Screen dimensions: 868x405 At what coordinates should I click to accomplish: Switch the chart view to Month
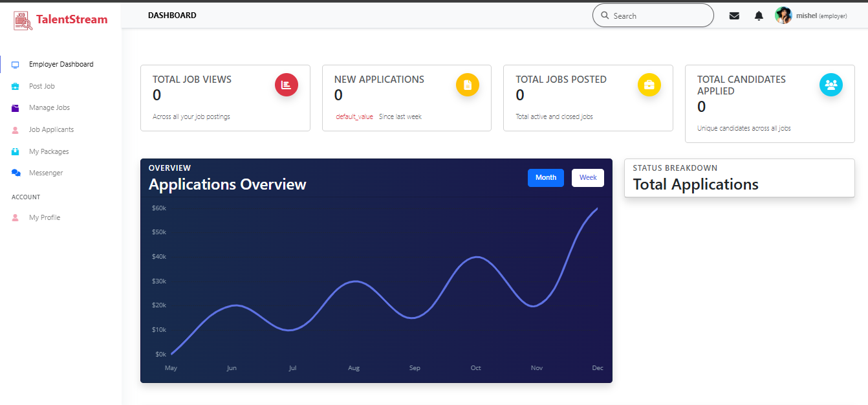coord(545,177)
